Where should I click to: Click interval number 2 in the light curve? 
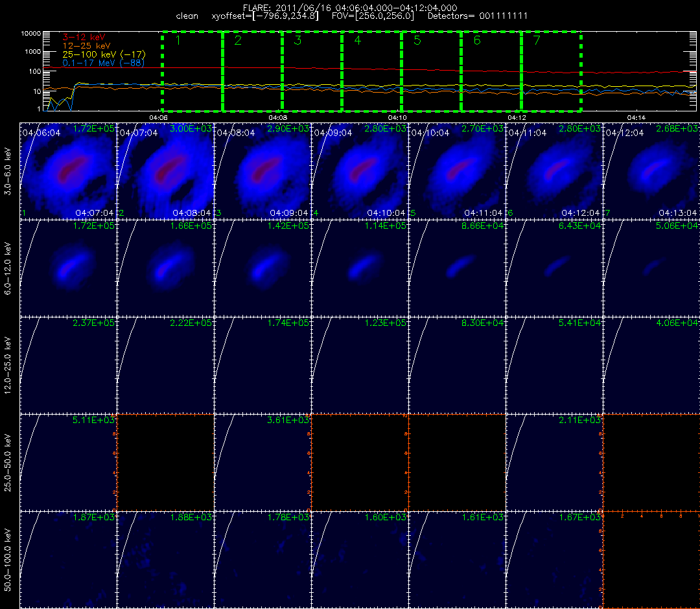(238, 41)
